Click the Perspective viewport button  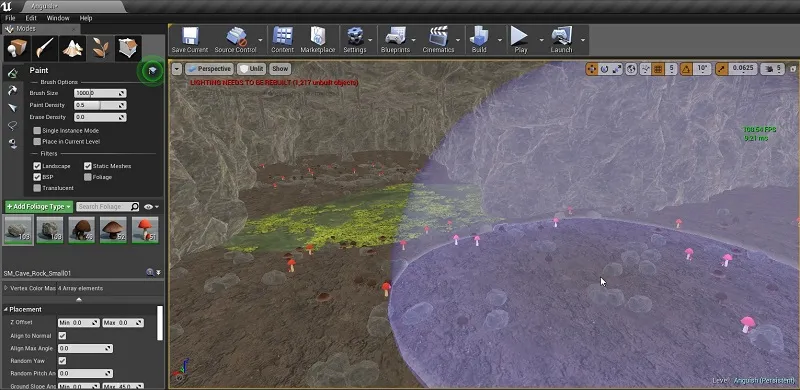(x=209, y=68)
